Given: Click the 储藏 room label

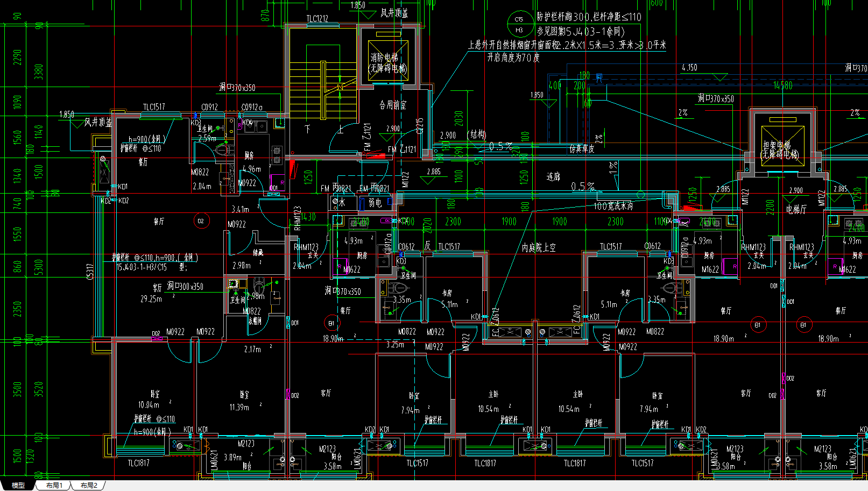Looking at the screenshot, I should 258,252.
